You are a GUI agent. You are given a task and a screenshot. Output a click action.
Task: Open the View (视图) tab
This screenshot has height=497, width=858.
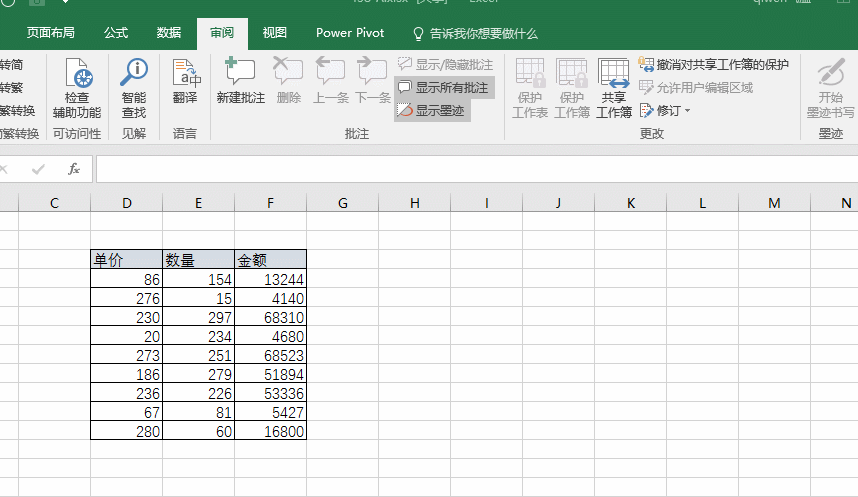click(x=275, y=33)
